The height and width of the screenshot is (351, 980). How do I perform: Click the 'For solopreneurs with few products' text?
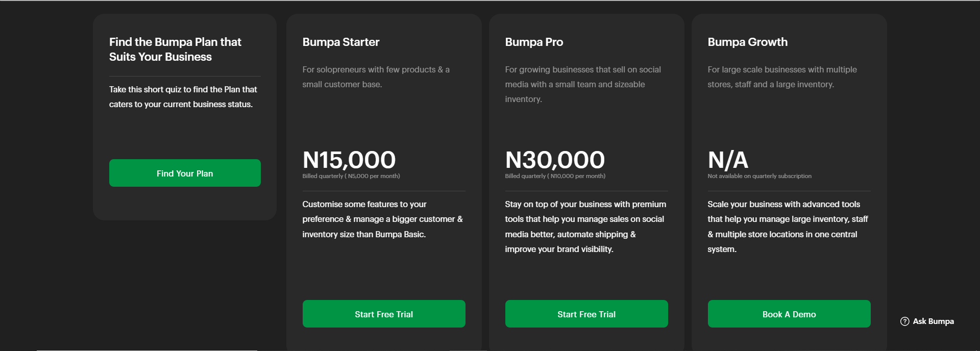[x=376, y=77]
